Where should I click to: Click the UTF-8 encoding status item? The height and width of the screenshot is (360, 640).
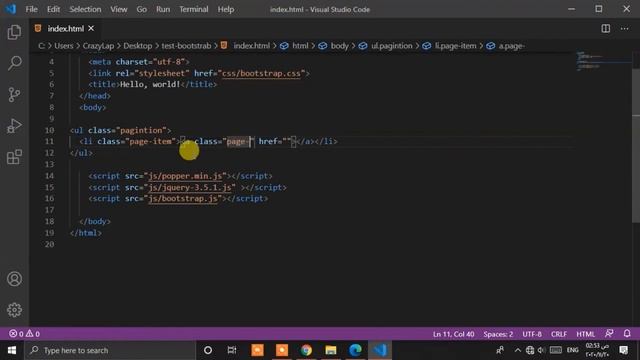coord(532,334)
